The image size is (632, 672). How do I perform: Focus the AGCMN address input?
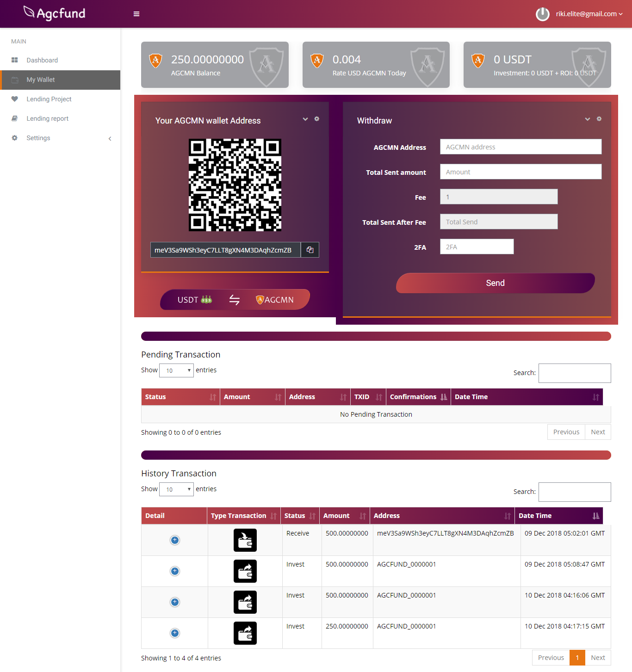(521, 147)
